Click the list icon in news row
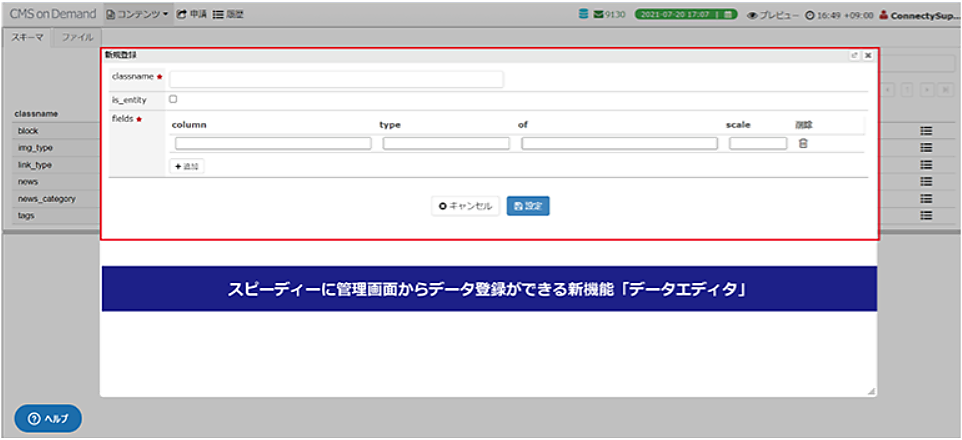962x440 pixels. tap(926, 182)
